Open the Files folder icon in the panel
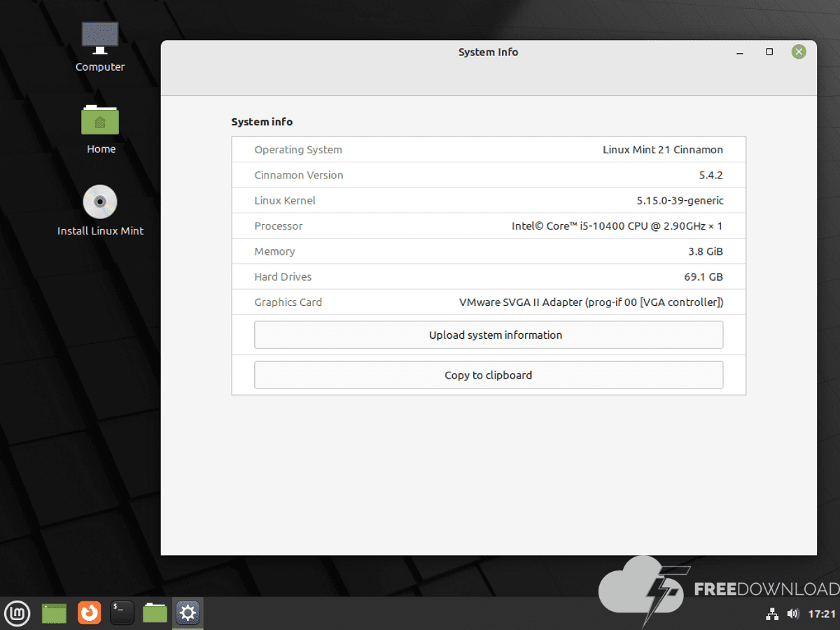 tap(155, 614)
